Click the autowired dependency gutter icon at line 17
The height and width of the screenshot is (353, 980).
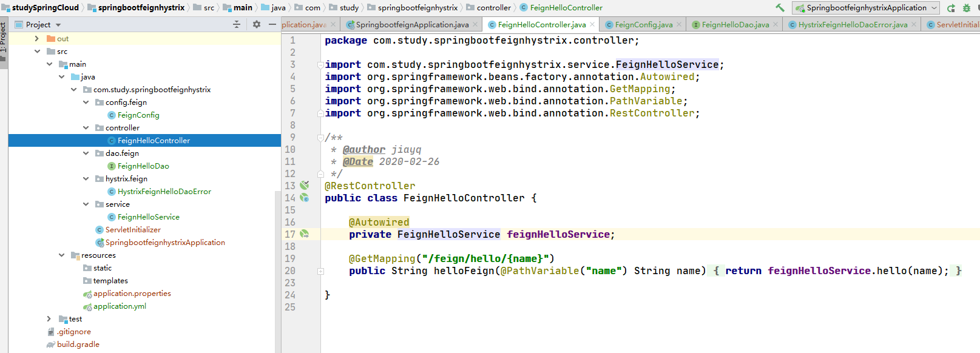point(305,234)
